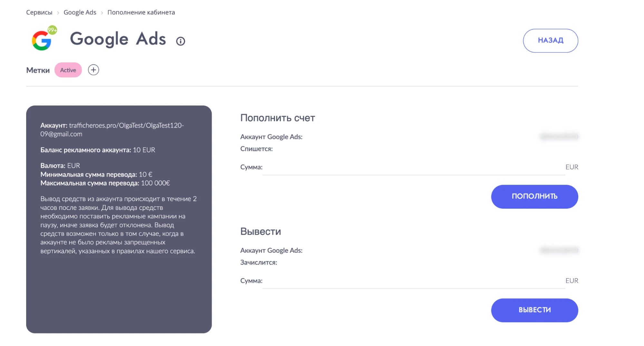Click the 99+ notification badge
Screen dimensions: 644x346
(x=52, y=30)
